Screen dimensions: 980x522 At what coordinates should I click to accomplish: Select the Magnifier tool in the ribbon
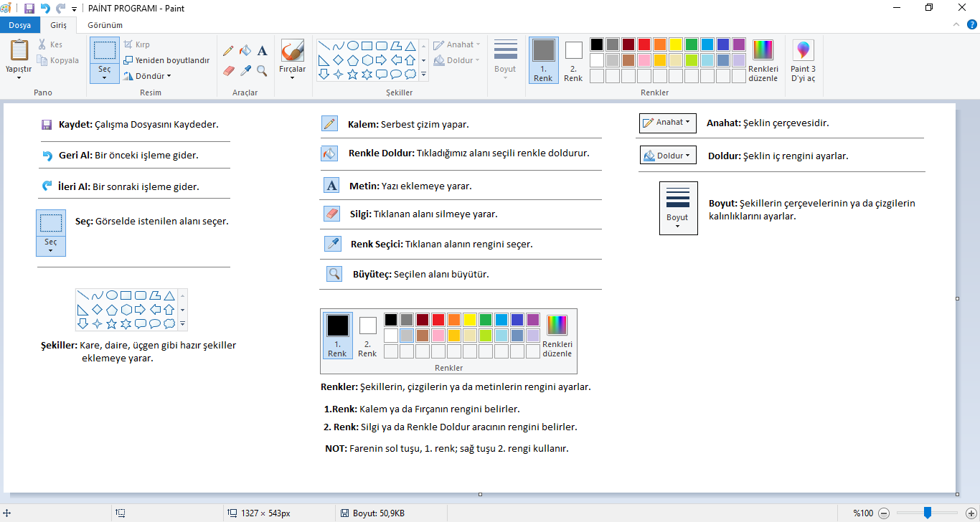pos(262,70)
